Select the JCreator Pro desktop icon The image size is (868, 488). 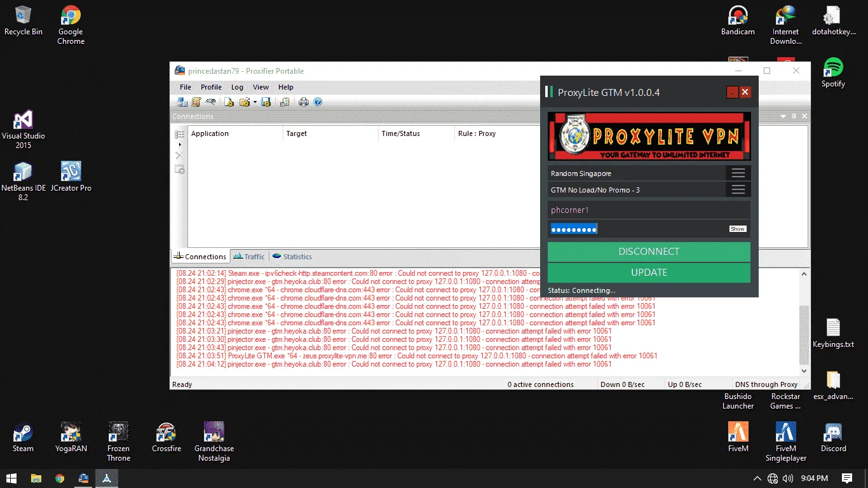click(x=71, y=177)
